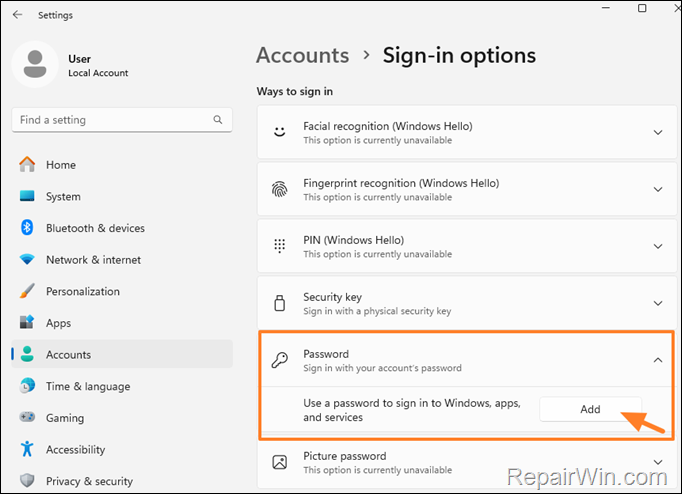Click the back arrow in Settings
This screenshot has height=494, width=682.
[x=17, y=15]
